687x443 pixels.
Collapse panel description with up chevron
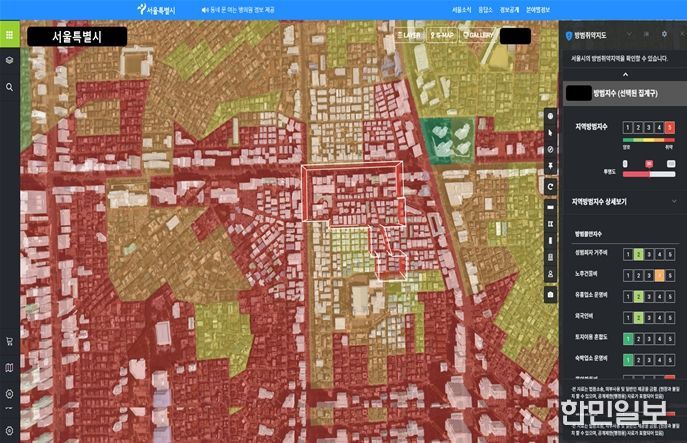tap(625, 74)
